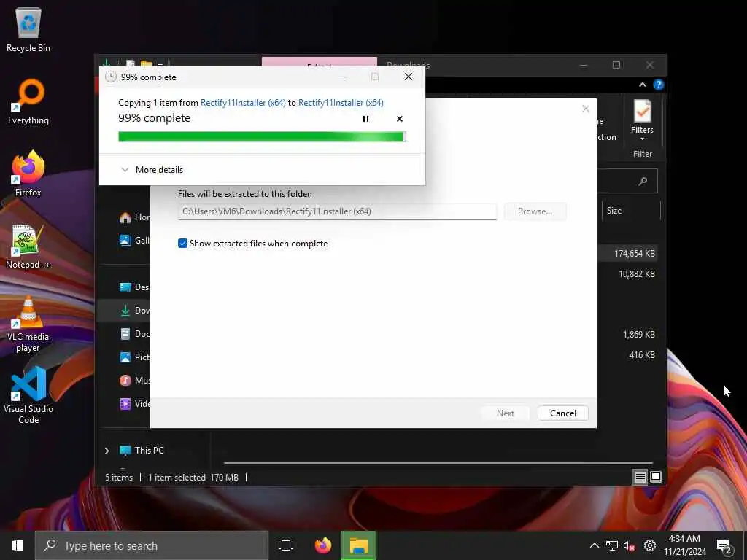Switch Explorer to large icons view

(656, 477)
